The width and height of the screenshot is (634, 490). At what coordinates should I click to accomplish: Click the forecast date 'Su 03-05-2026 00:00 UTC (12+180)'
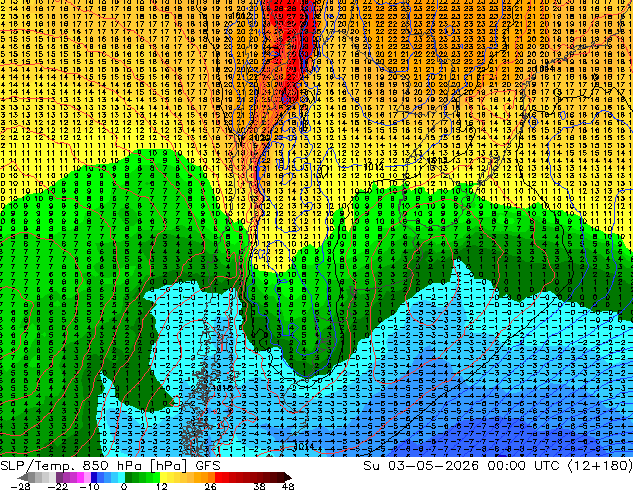click(498, 466)
